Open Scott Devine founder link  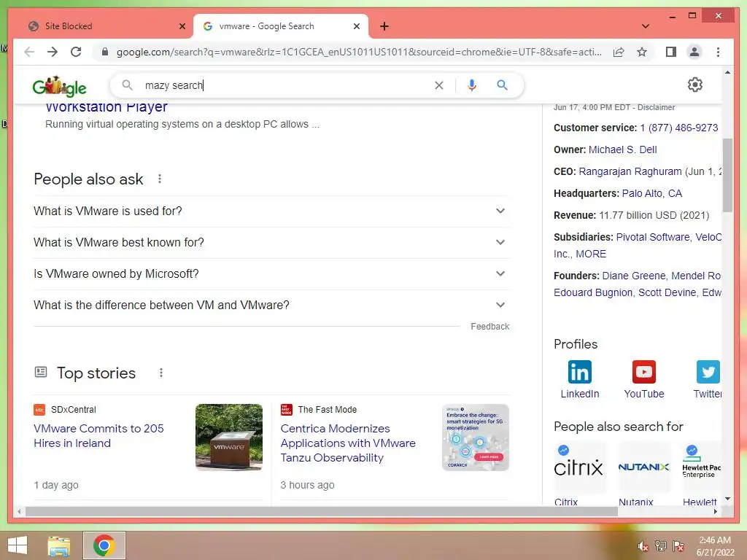pos(667,292)
